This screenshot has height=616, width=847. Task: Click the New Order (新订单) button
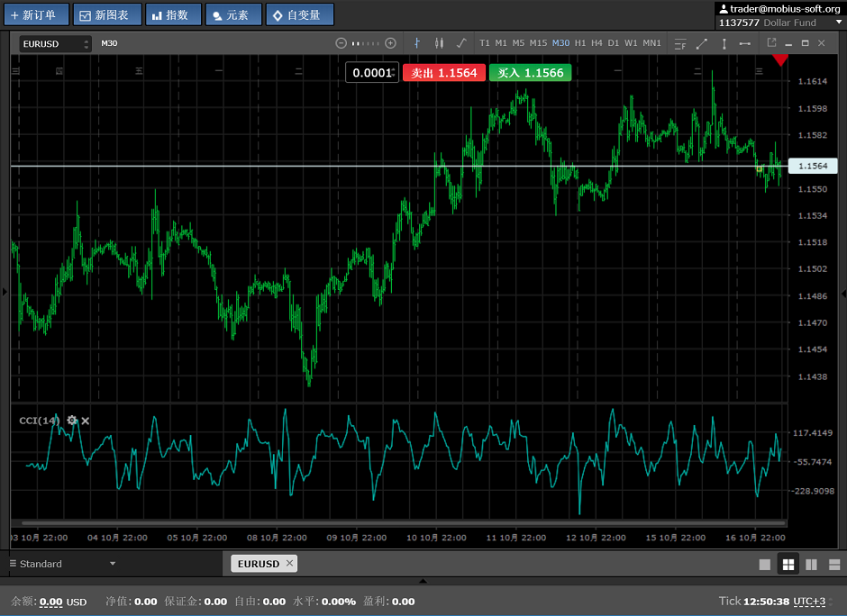click(x=36, y=14)
